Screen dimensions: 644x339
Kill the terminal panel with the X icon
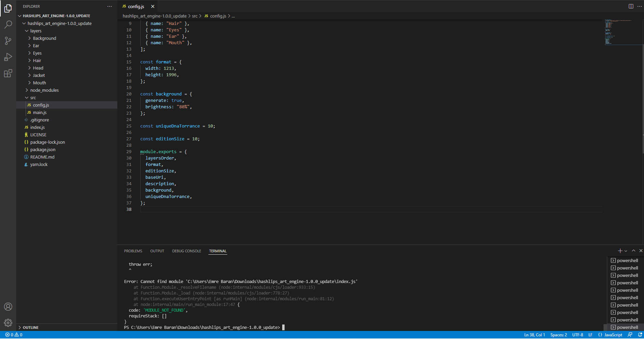point(640,251)
